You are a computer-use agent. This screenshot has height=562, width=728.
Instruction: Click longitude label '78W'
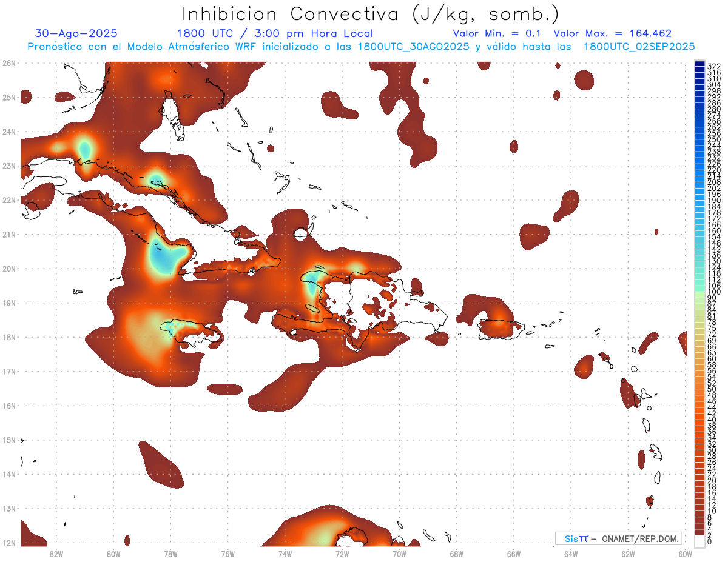(170, 554)
